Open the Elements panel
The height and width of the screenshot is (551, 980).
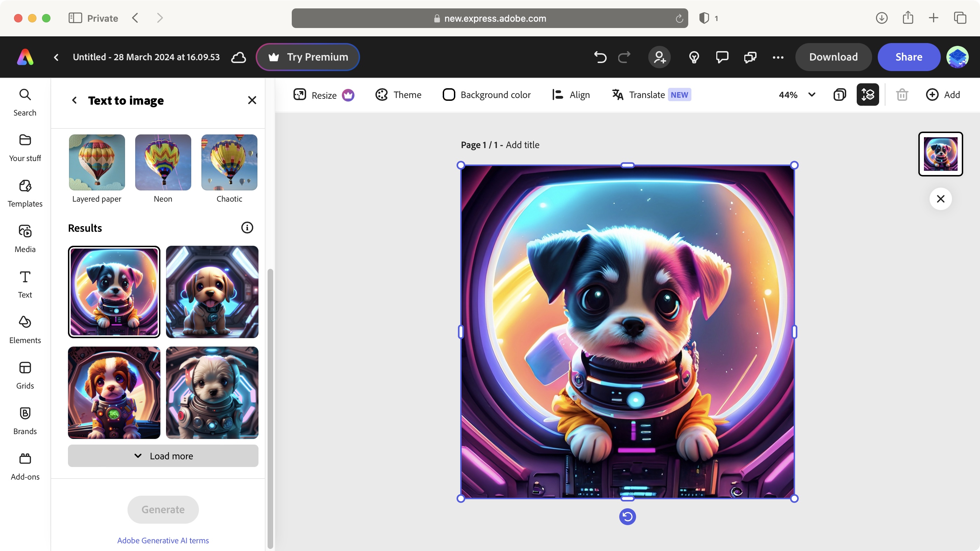(x=25, y=329)
